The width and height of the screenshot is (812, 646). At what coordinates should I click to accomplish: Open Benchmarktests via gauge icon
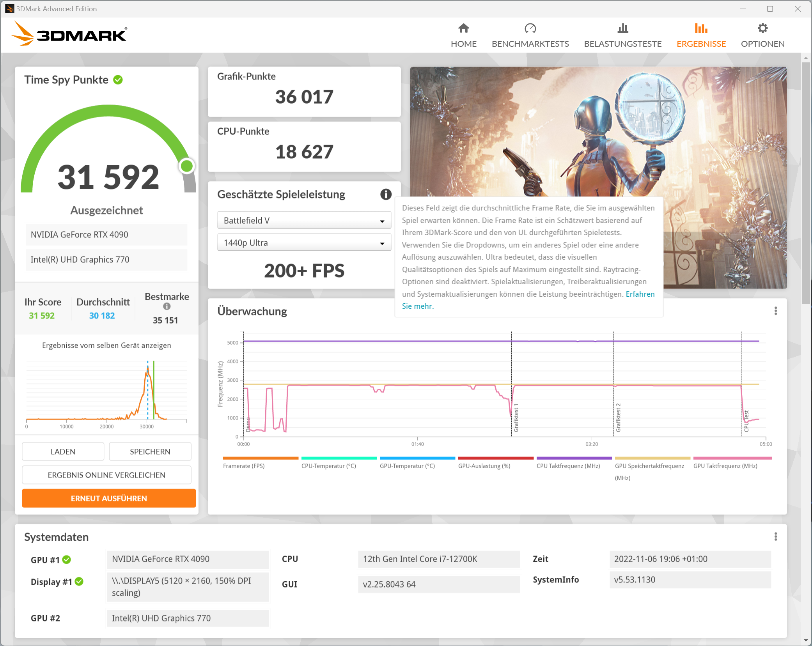[530, 28]
